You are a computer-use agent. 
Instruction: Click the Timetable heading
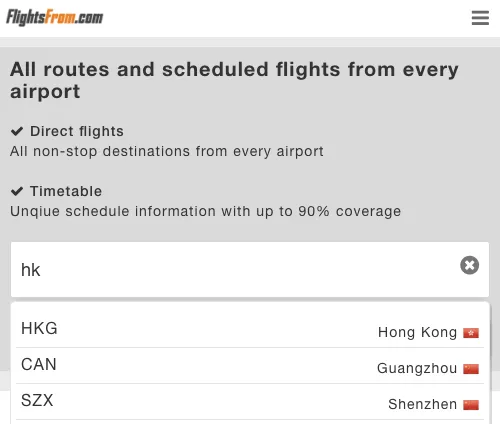click(x=66, y=191)
